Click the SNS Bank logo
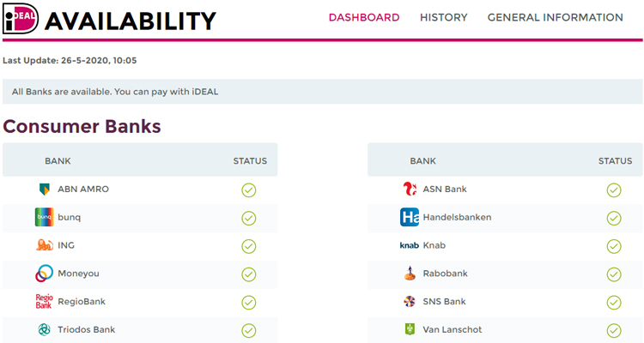This screenshot has height=343, width=644. pyautogui.click(x=410, y=302)
